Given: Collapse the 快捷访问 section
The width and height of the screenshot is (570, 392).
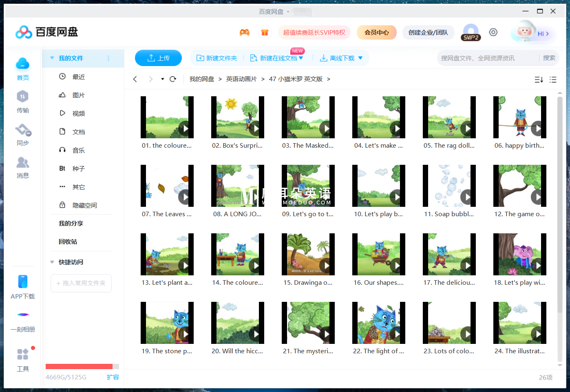Looking at the screenshot, I should 52,262.
